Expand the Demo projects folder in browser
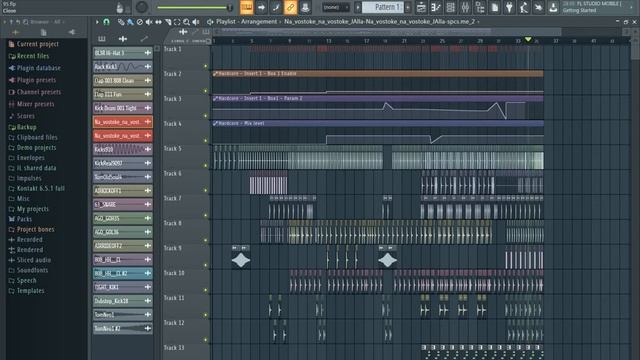This screenshot has height=360, width=640. tap(32, 148)
